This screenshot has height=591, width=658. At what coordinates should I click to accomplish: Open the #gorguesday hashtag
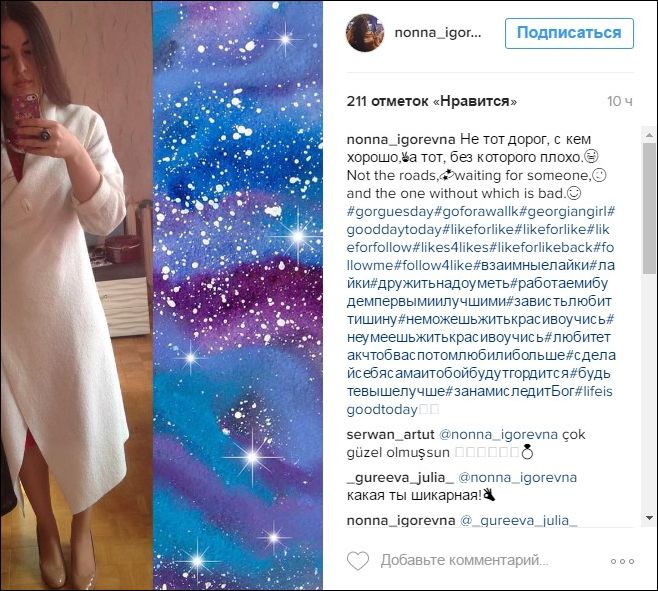pos(390,212)
